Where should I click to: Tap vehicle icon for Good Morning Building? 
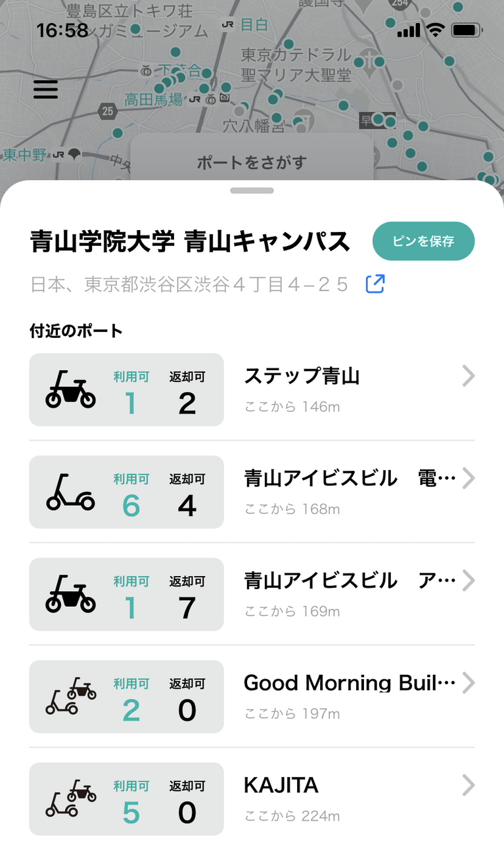(71, 696)
